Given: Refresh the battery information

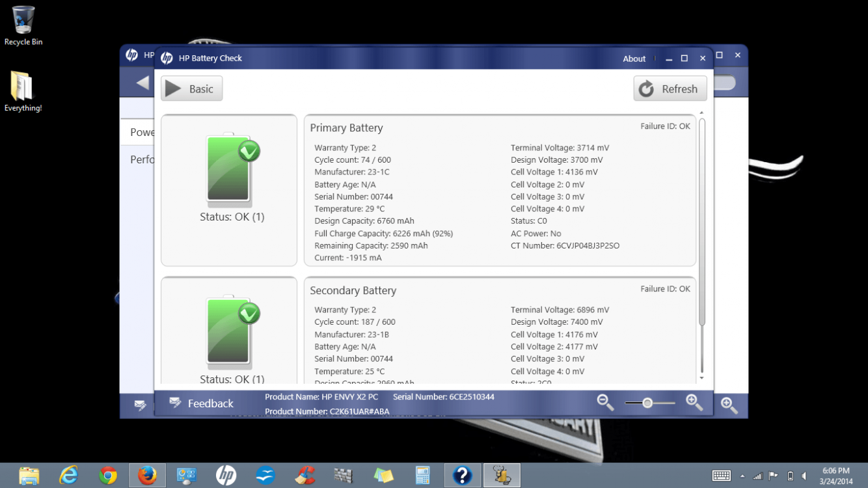Looking at the screenshot, I should (x=670, y=88).
